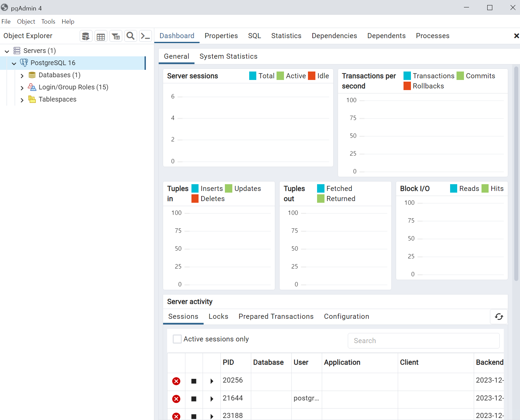Switch to the Statistics tab
This screenshot has height=420, width=520.
tap(286, 36)
